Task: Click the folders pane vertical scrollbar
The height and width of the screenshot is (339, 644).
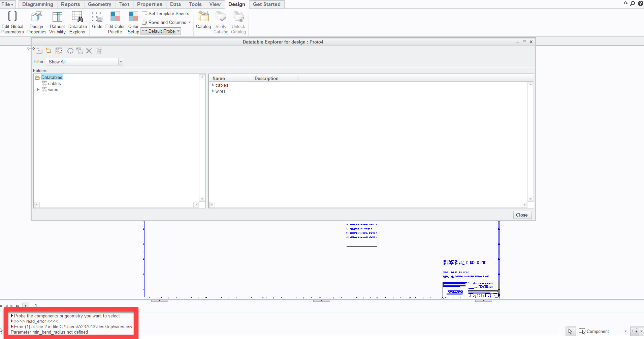Action: (x=202, y=138)
